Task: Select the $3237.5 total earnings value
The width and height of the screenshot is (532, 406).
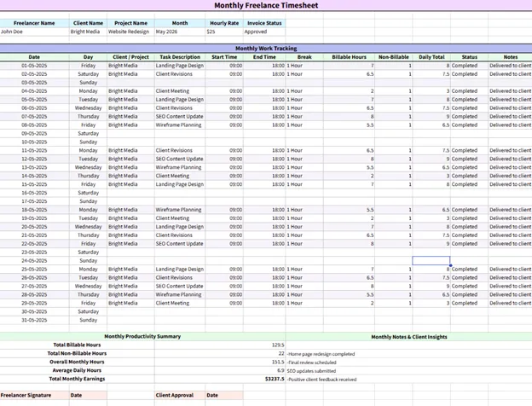Action: (220, 379)
